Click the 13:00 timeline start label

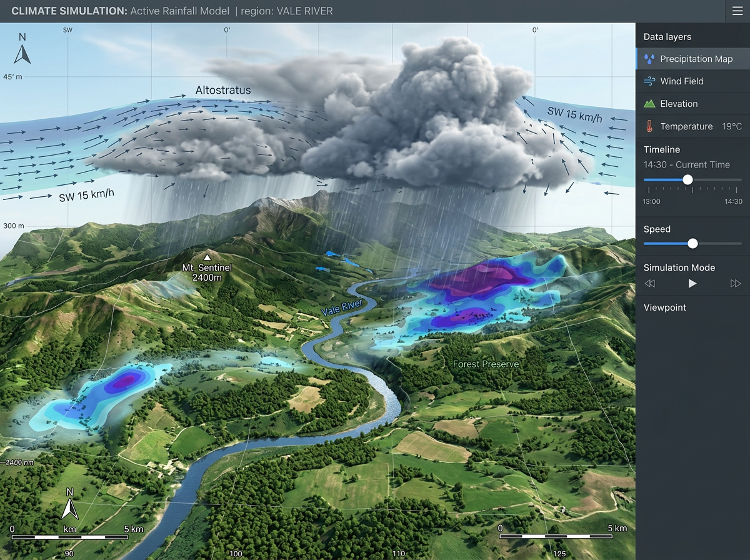pos(652,201)
